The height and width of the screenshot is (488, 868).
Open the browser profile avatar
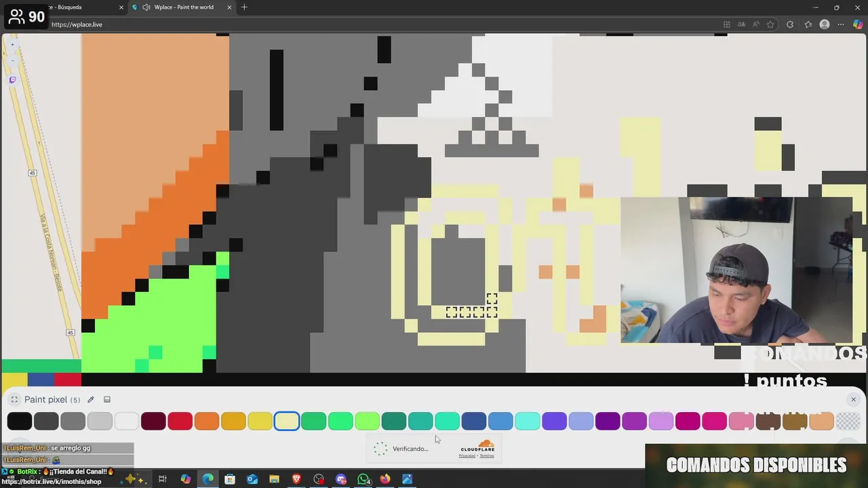point(825,24)
